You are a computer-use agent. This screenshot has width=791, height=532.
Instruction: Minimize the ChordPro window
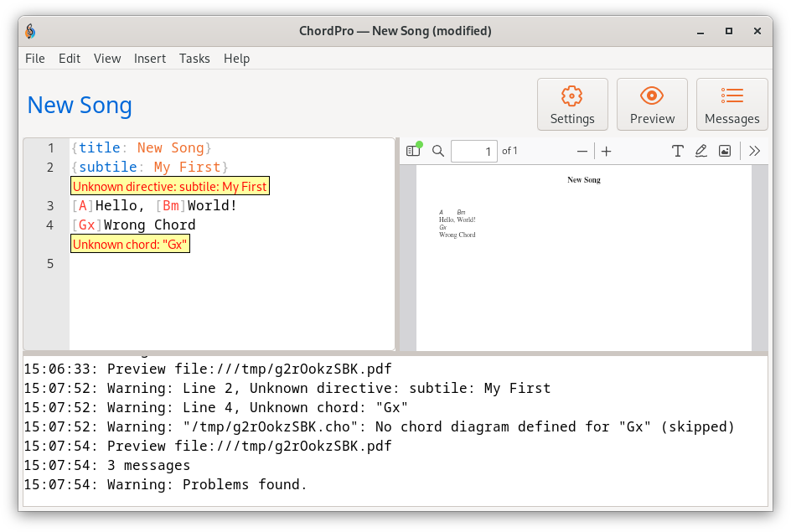pos(701,31)
